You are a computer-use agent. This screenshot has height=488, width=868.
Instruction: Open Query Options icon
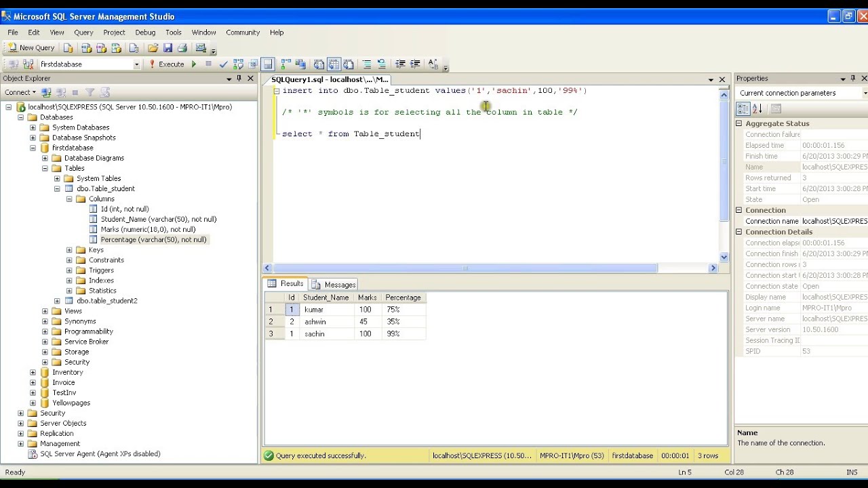point(253,64)
